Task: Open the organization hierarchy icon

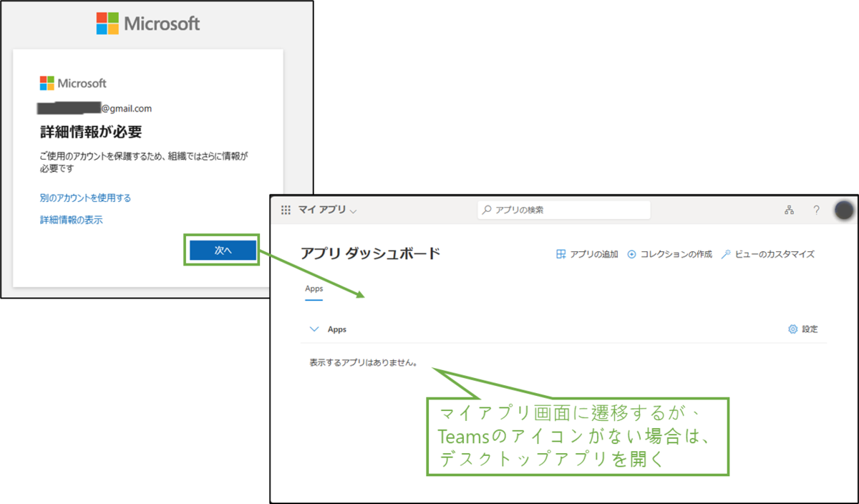Action: [789, 210]
